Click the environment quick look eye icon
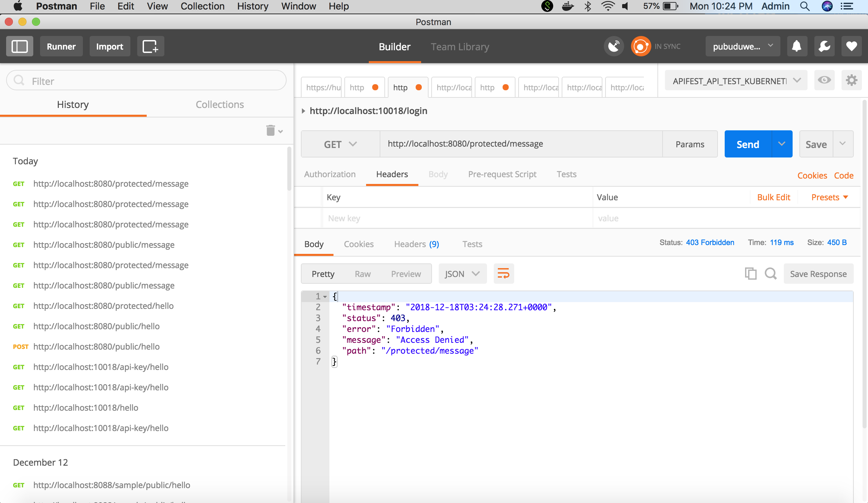 [x=824, y=80]
